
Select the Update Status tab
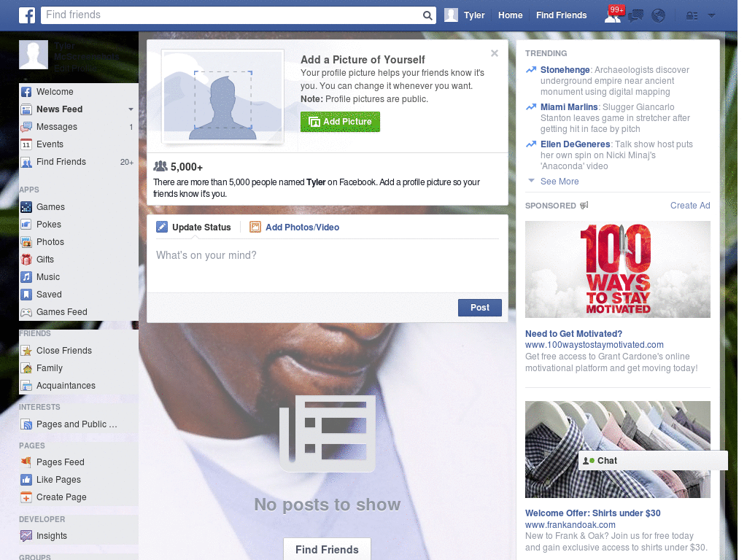point(194,227)
